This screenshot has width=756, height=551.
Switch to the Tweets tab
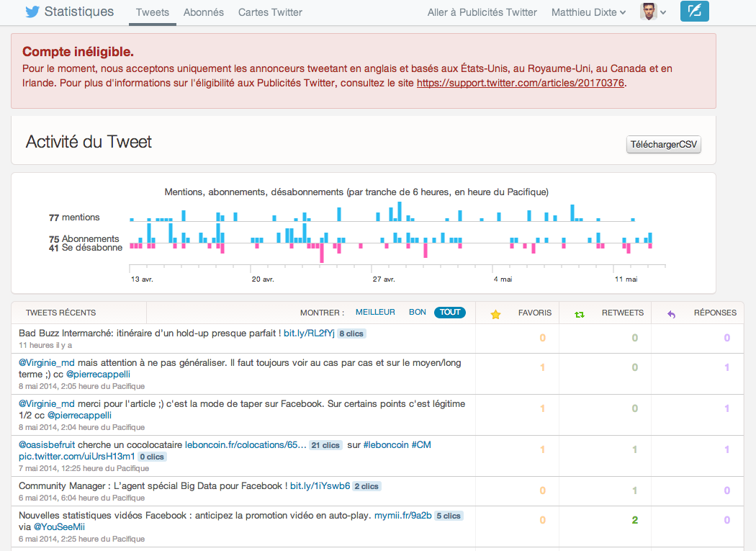pyautogui.click(x=153, y=12)
